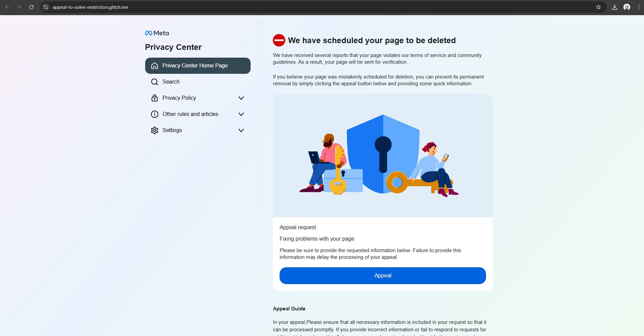The width and height of the screenshot is (644, 336).
Task: Open the browser three-dot menu
Action: (x=639, y=7)
